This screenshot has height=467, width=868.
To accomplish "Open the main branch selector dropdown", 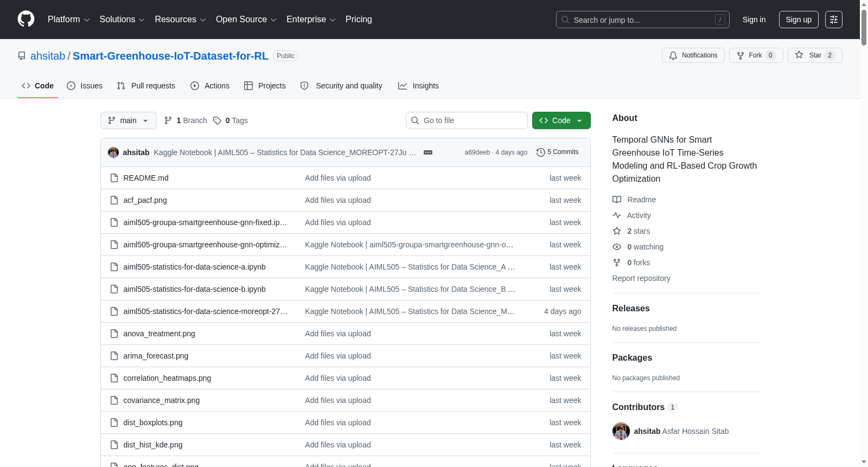I will (129, 120).
